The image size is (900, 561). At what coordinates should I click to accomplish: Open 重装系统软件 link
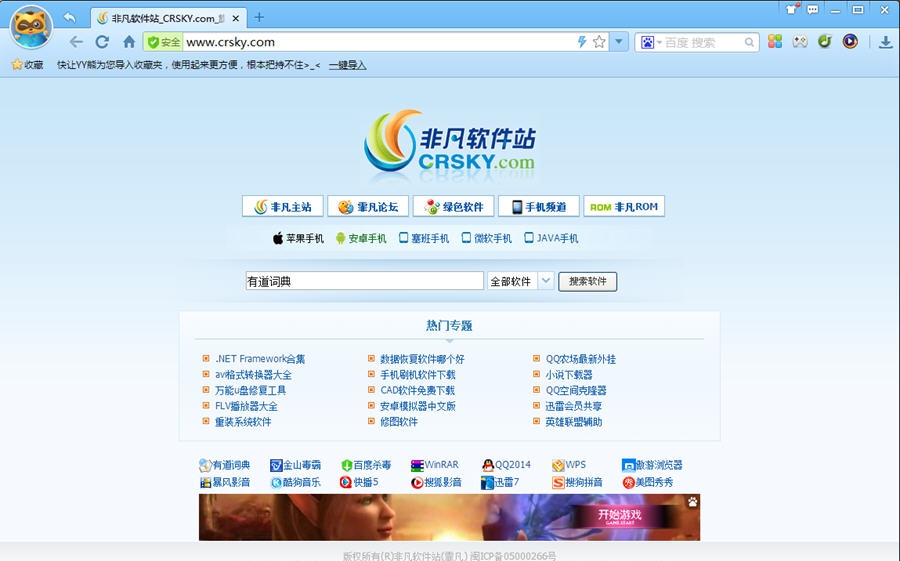(243, 422)
